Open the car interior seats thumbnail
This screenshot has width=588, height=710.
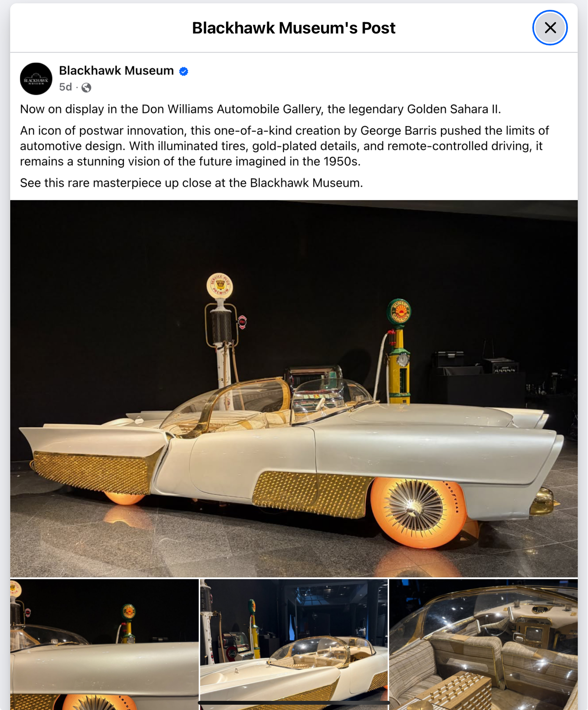(483, 644)
